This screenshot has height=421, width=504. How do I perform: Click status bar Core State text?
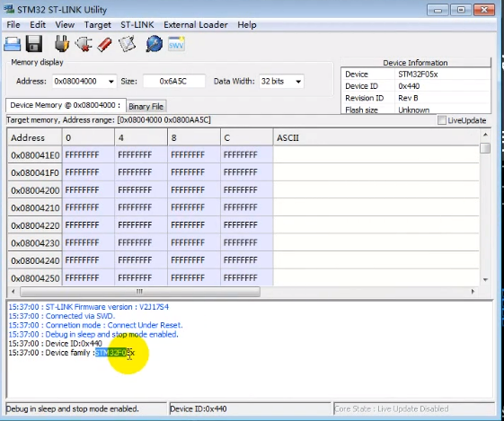coord(391,408)
